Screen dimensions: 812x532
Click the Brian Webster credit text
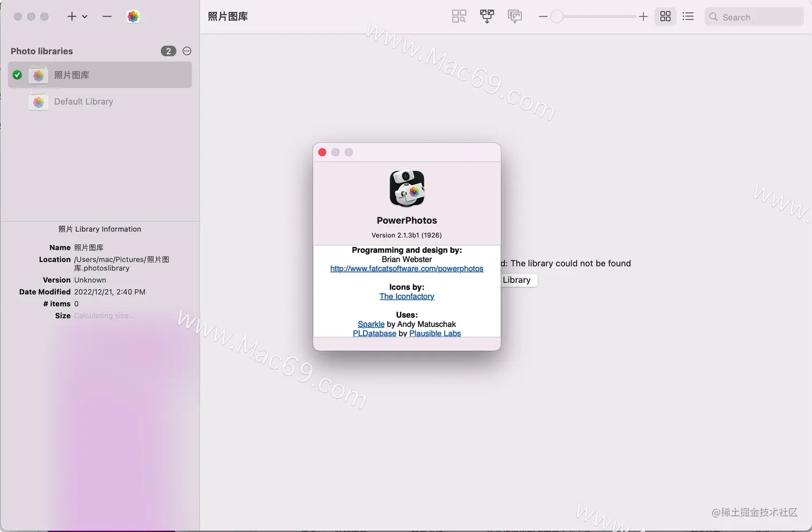pos(407,259)
